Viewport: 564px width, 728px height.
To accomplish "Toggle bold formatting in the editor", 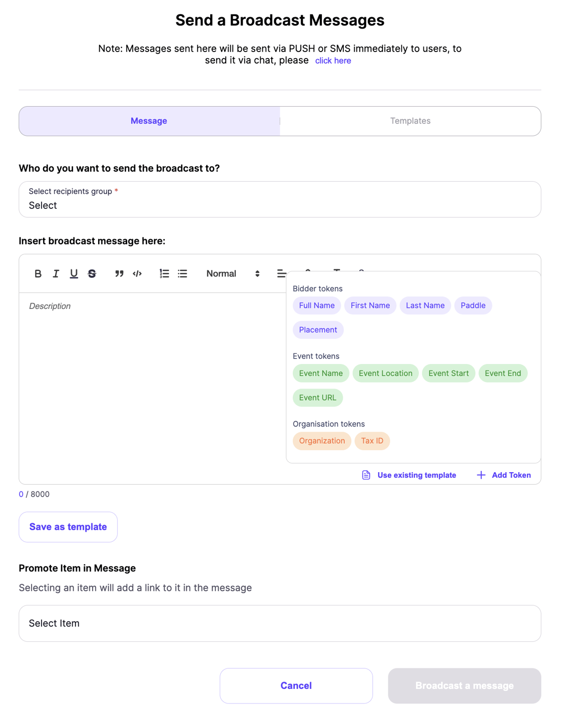I will (38, 274).
